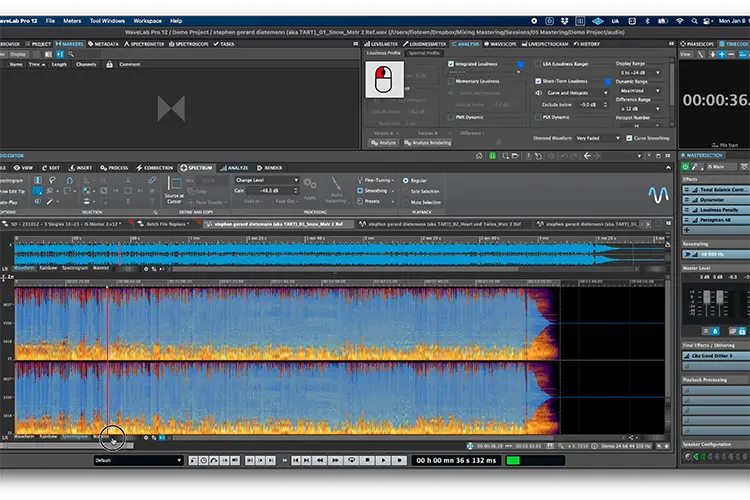The height and width of the screenshot is (500, 750).
Task: Open the Dynamic Range Maximized dropdown
Action: [640, 90]
